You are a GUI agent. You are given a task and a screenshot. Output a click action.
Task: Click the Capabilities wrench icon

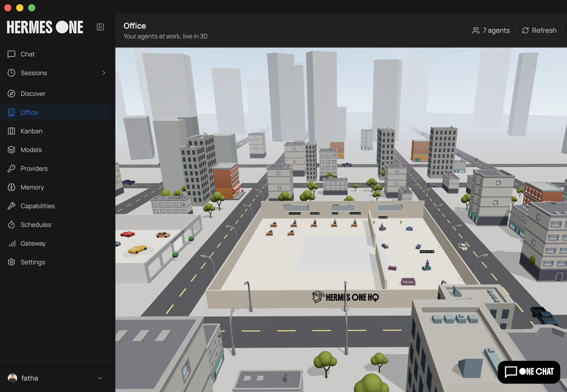(11, 206)
